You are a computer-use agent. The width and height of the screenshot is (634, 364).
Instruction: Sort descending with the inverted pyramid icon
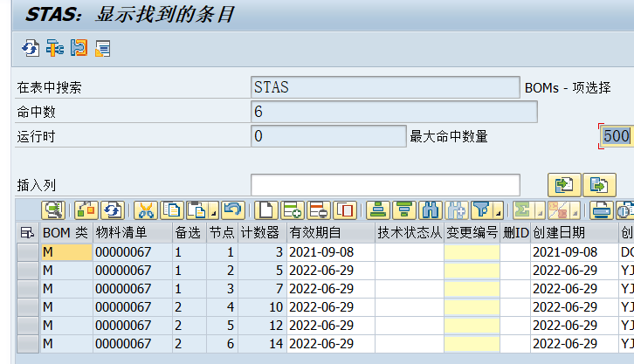404,210
